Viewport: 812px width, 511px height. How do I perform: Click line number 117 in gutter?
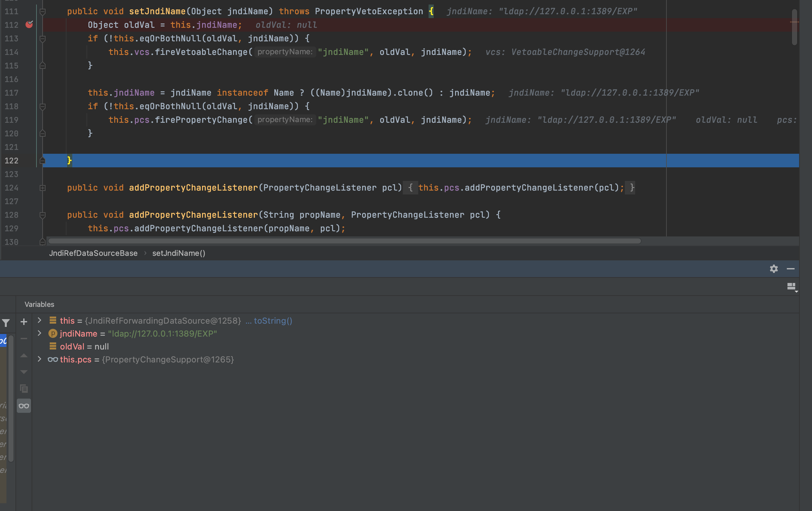pyautogui.click(x=12, y=93)
